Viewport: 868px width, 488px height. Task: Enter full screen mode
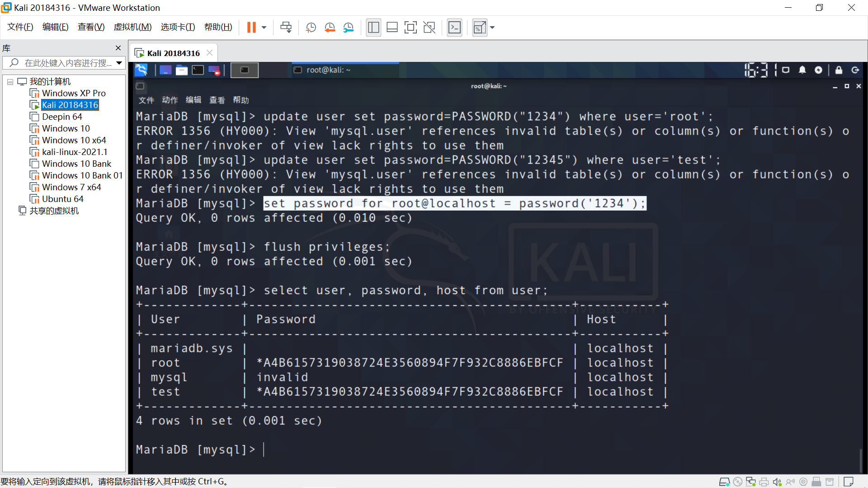tap(410, 28)
